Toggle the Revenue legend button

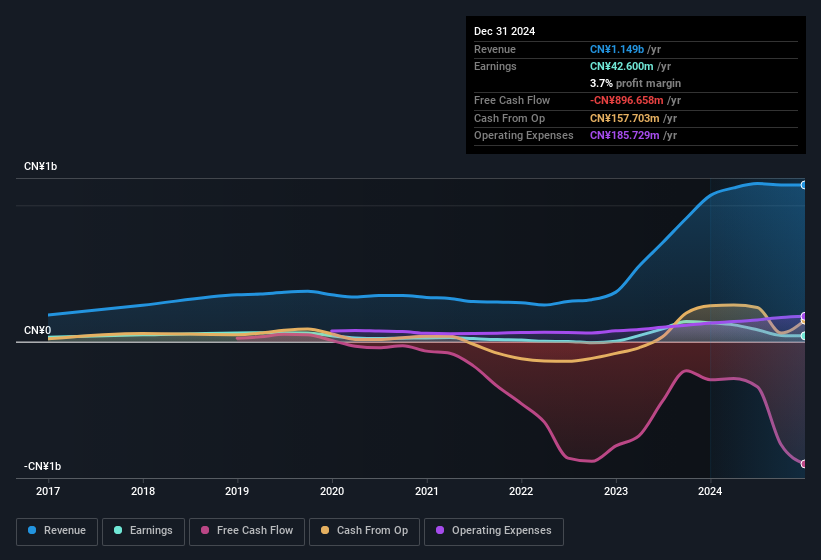(x=57, y=531)
